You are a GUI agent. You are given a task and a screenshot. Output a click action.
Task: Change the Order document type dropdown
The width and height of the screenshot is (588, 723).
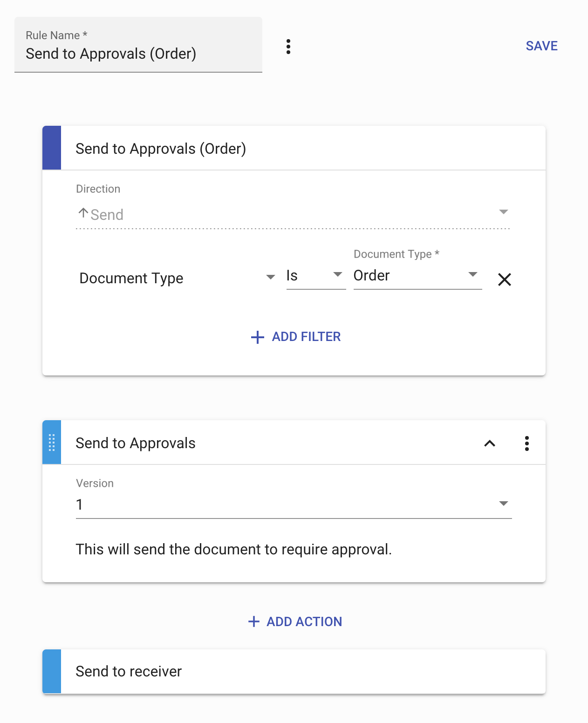pyautogui.click(x=473, y=275)
